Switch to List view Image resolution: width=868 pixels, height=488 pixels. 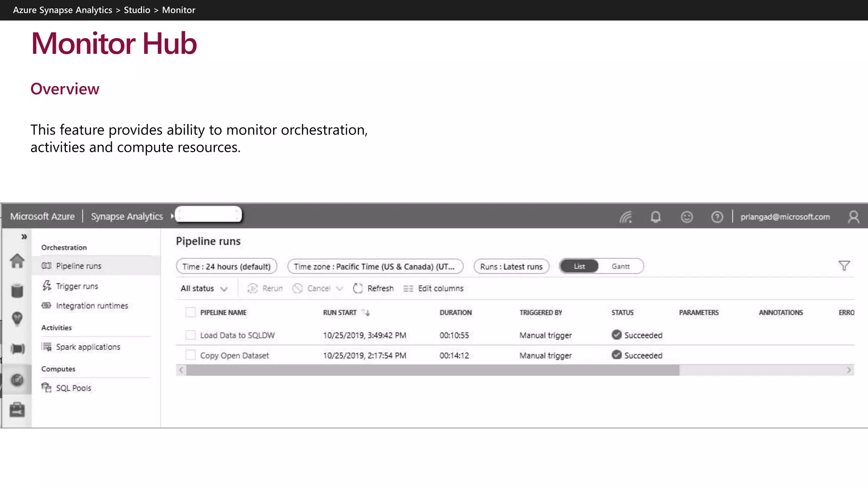(x=579, y=266)
